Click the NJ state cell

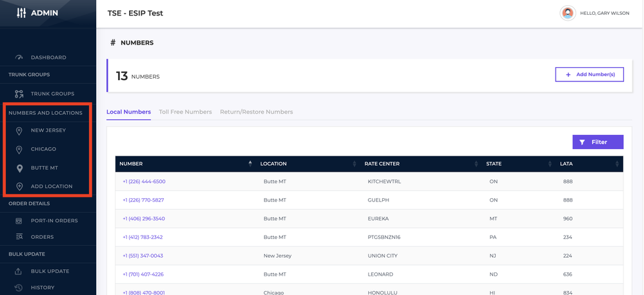pos(493,256)
